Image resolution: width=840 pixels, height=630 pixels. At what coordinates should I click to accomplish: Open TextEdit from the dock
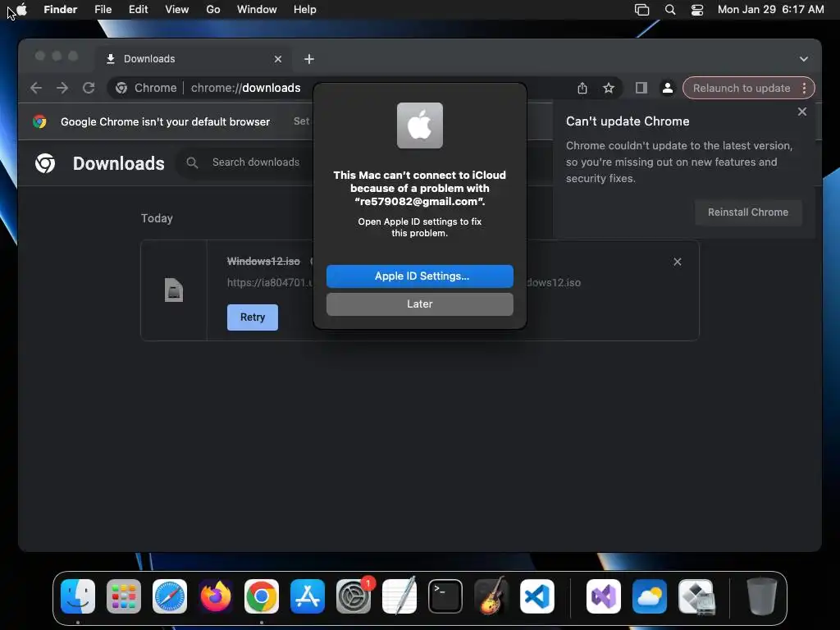(x=399, y=596)
